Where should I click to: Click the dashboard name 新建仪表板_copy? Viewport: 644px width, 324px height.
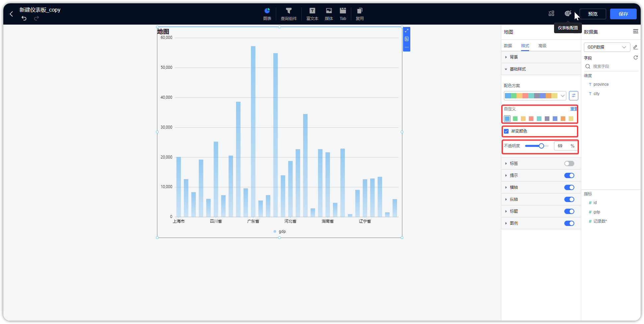click(x=40, y=10)
